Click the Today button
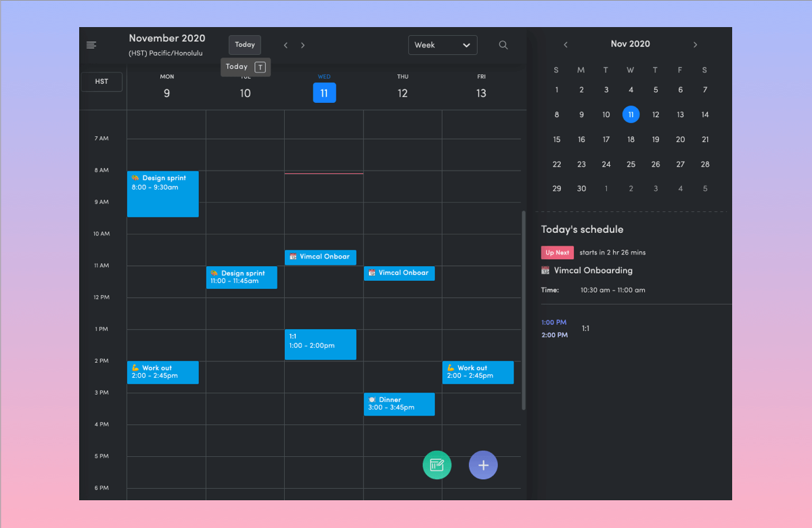The width and height of the screenshot is (812, 528). point(244,45)
